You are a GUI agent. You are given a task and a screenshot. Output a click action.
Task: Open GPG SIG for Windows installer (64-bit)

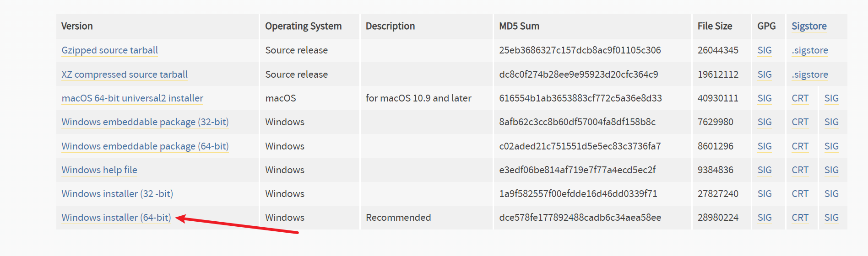(x=765, y=218)
